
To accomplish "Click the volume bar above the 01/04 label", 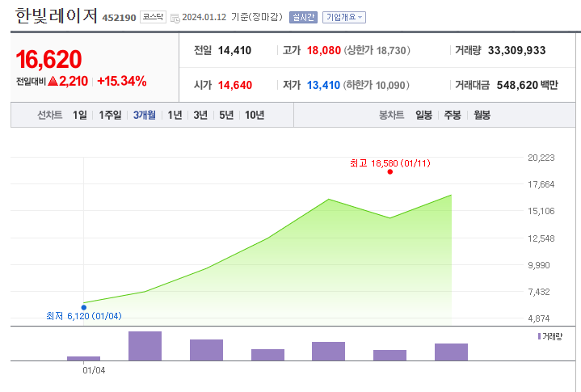I will point(83,359).
